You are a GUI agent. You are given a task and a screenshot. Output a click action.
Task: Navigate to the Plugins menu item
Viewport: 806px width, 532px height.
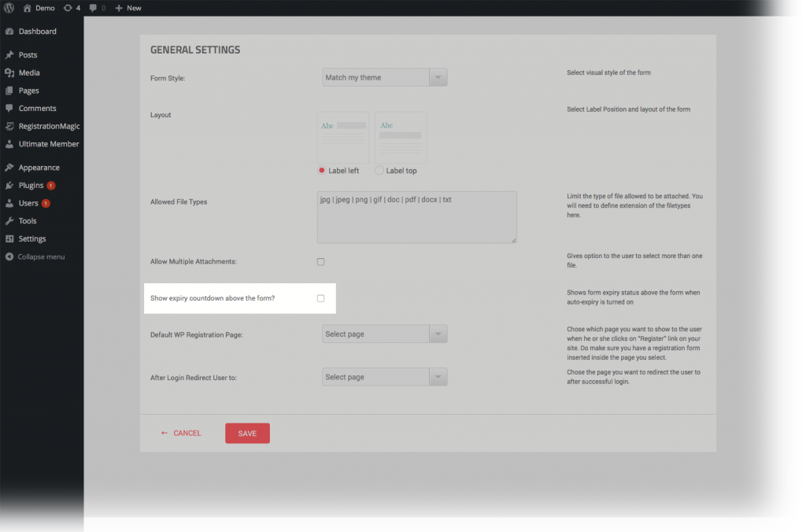pyautogui.click(x=31, y=185)
